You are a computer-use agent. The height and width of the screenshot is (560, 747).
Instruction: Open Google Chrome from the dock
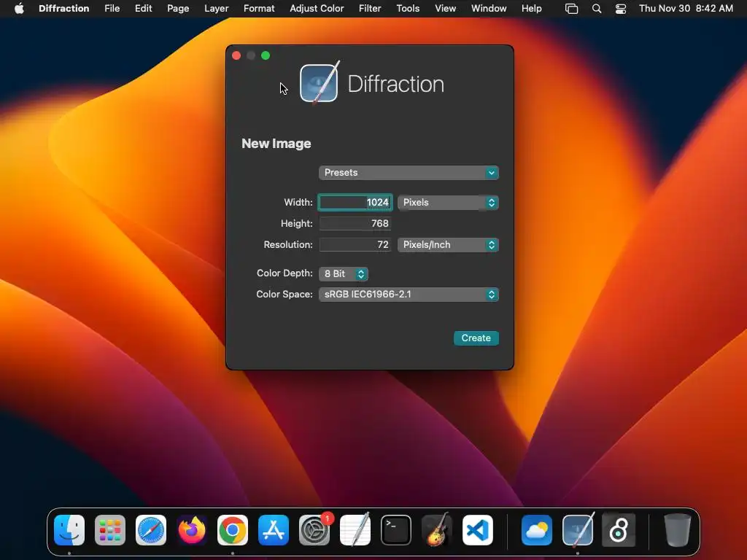[233, 529]
